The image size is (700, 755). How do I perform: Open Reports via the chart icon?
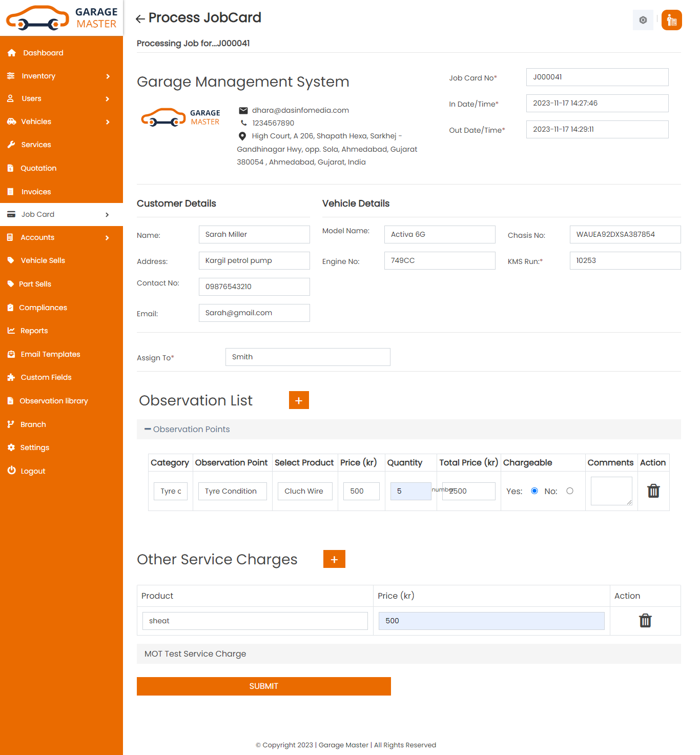pos(11,331)
